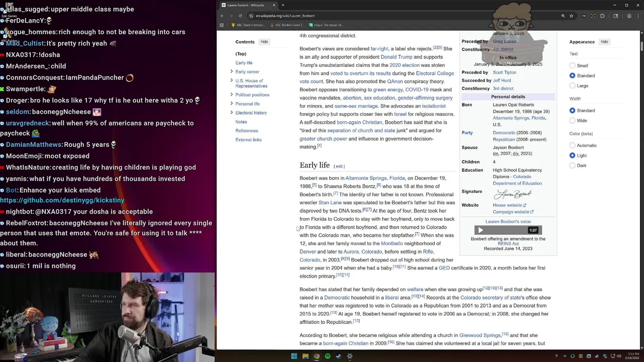644x362 pixels.
Task: Open the Chrome profile avatar icon
Action: point(629,16)
